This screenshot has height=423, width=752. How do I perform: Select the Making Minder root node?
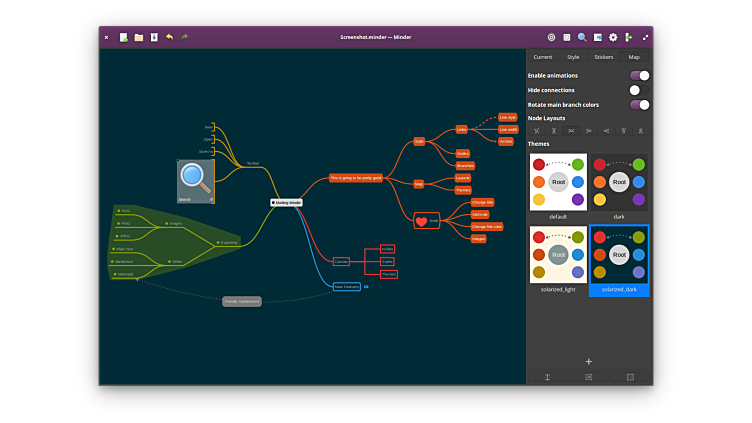pyautogui.click(x=286, y=202)
